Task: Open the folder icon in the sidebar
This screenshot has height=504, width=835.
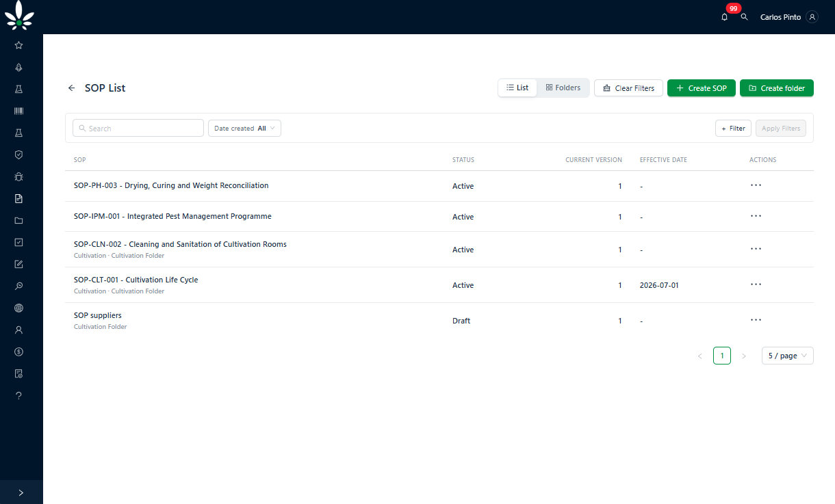Action: [x=18, y=220]
